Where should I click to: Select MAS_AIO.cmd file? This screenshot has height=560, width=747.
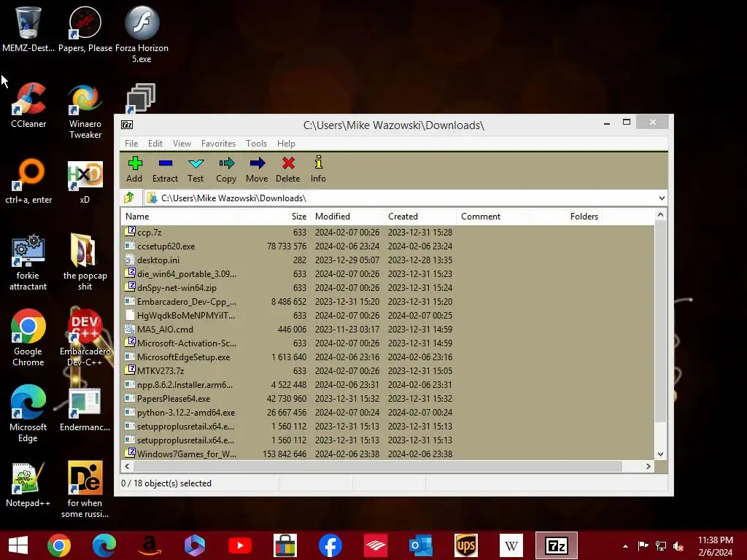pyautogui.click(x=165, y=329)
